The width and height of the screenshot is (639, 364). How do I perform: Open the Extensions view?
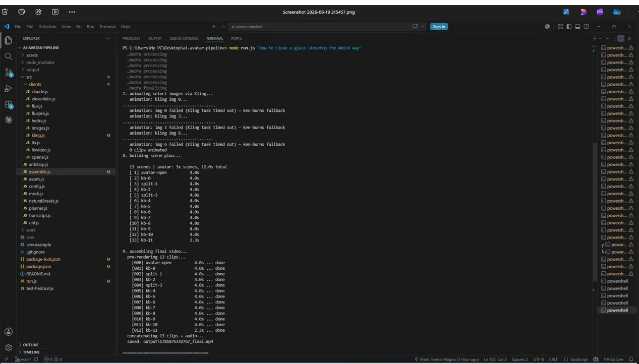pos(8,105)
